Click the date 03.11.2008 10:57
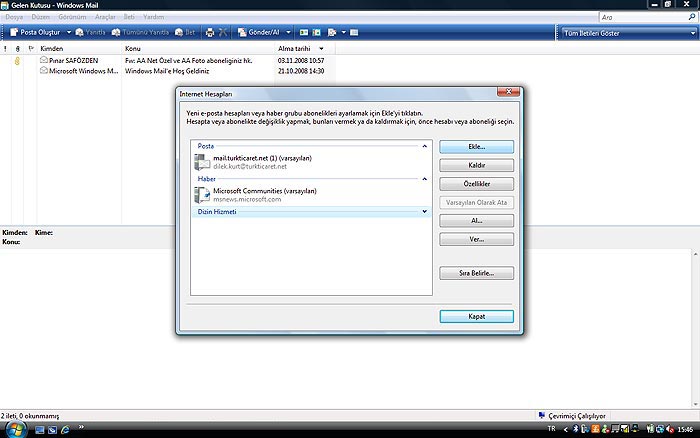This screenshot has height=438, width=700. click(301, 60)
